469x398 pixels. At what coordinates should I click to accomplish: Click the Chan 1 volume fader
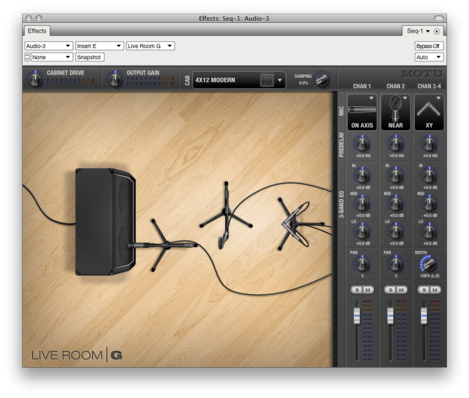tap(357, 315)
